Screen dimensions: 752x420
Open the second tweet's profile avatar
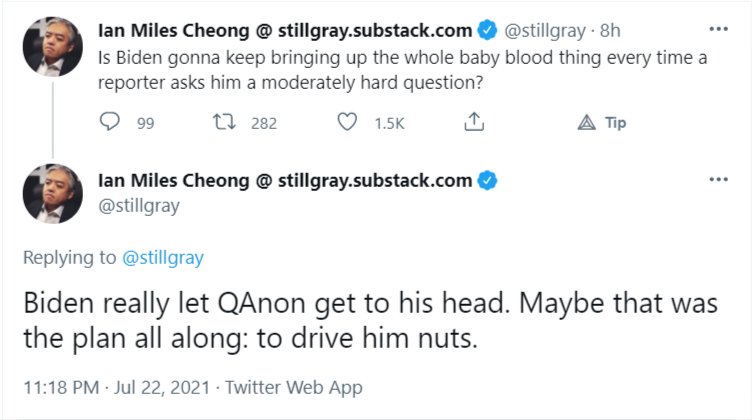[51, 193]
